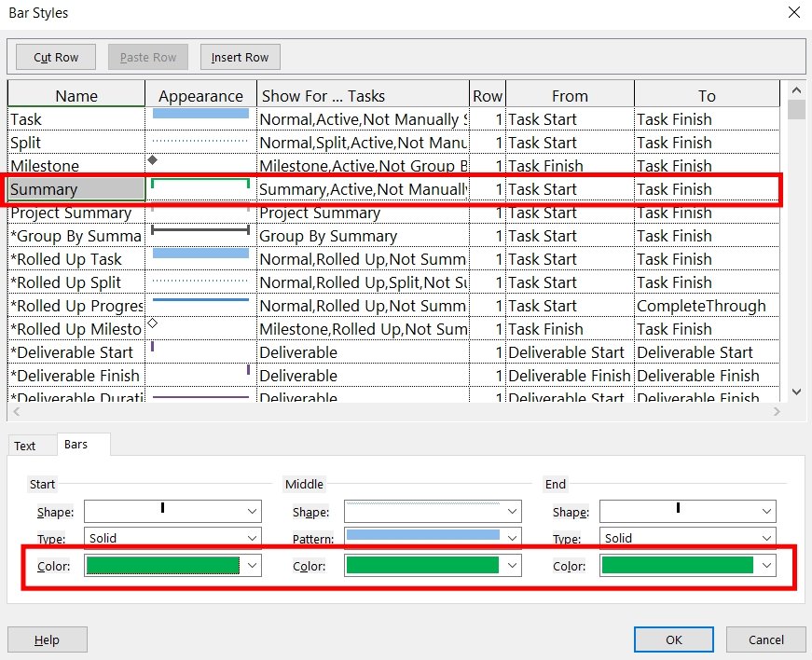This screenshot has width=812, height=660.
Task: Click the horizontal scroll left arrow
Action: 17,411
